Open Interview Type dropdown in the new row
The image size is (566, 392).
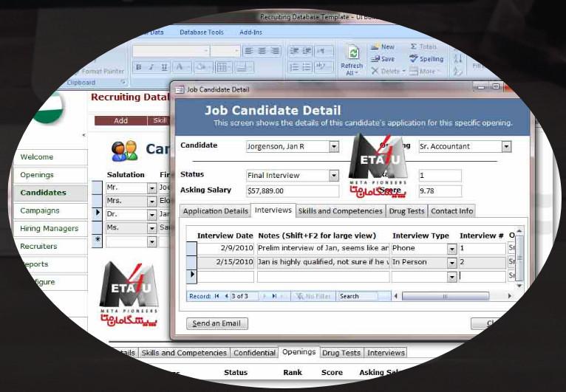click(x=452, y=277)
